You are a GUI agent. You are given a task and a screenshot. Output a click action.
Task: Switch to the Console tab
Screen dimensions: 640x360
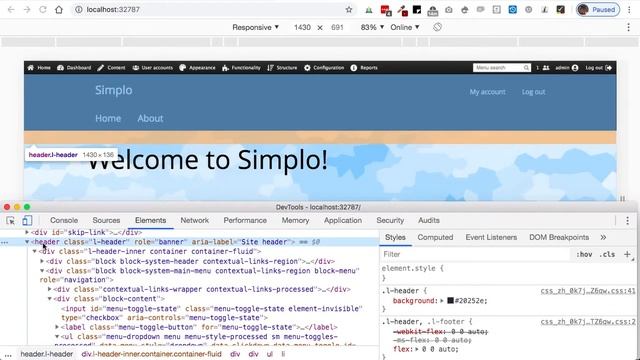[x=64, y=220]
